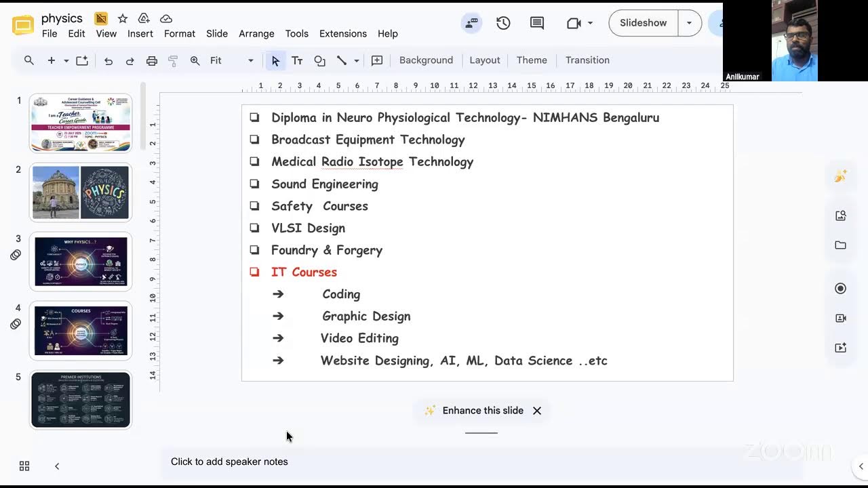
Task: Open Slideshow options dropdown arrow
Action: tap(689, 23)
